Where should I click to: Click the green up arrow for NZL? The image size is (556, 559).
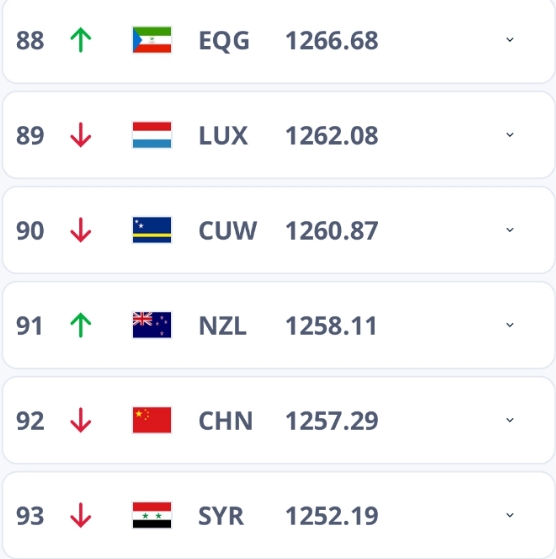[81, 325]
